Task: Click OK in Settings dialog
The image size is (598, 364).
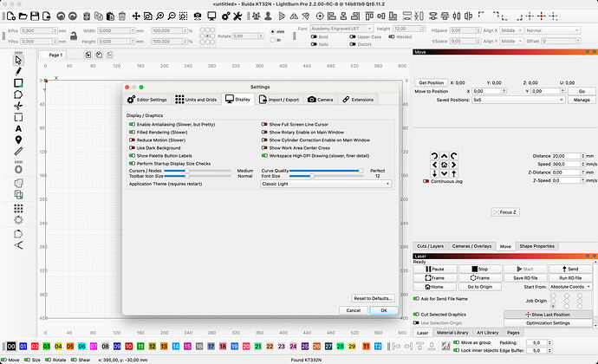Action: [x=384, y=310]
